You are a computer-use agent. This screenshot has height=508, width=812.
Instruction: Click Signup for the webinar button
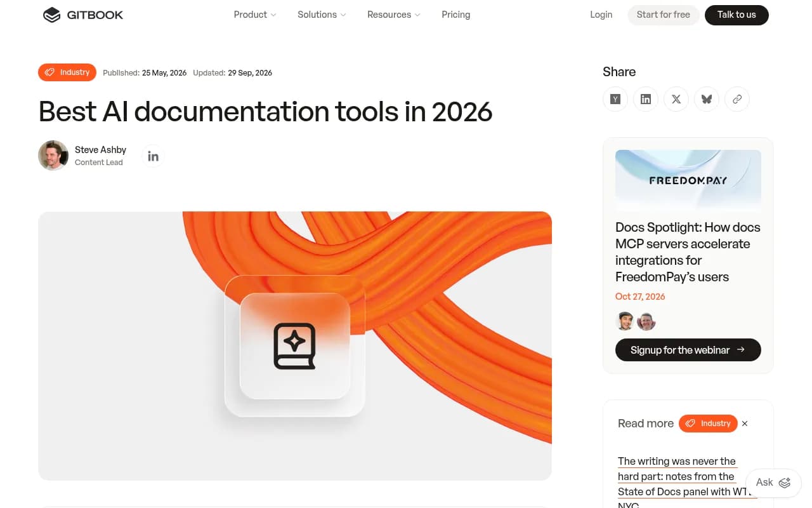(688, 350)
